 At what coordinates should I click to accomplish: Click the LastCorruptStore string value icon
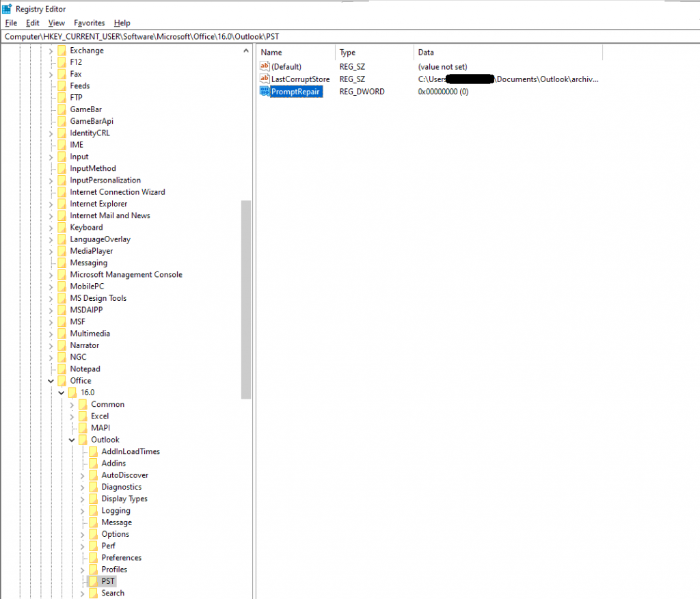[265, 79]
